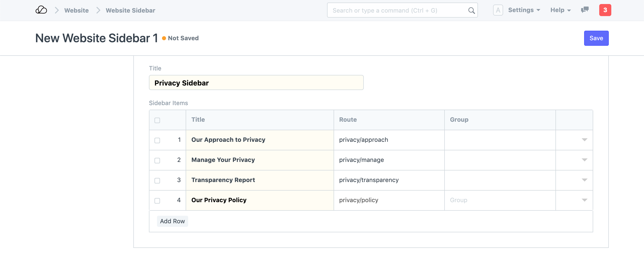Open the chat messages icon
This screenshot has height=263, width=644.
click(x=585, y=10)
